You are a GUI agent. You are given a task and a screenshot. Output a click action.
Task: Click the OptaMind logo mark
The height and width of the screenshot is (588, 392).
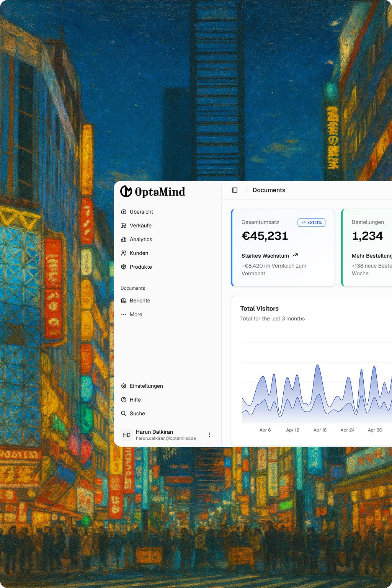[x=127, y=191]
